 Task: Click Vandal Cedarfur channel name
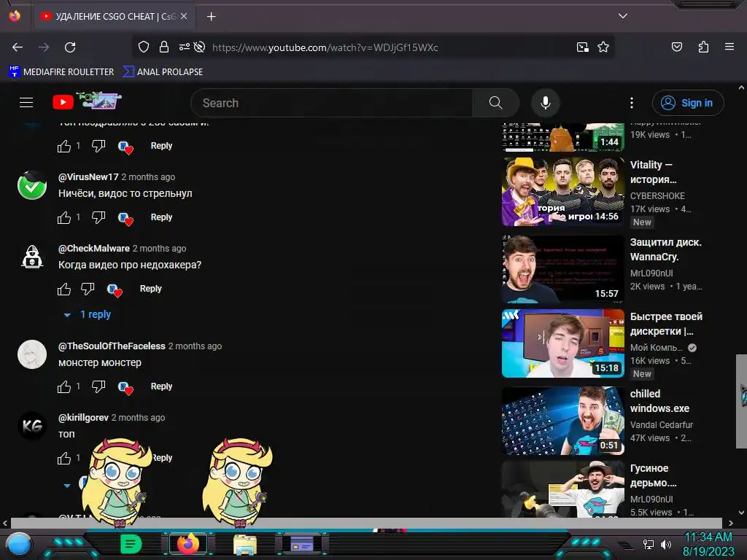[661, 425]
